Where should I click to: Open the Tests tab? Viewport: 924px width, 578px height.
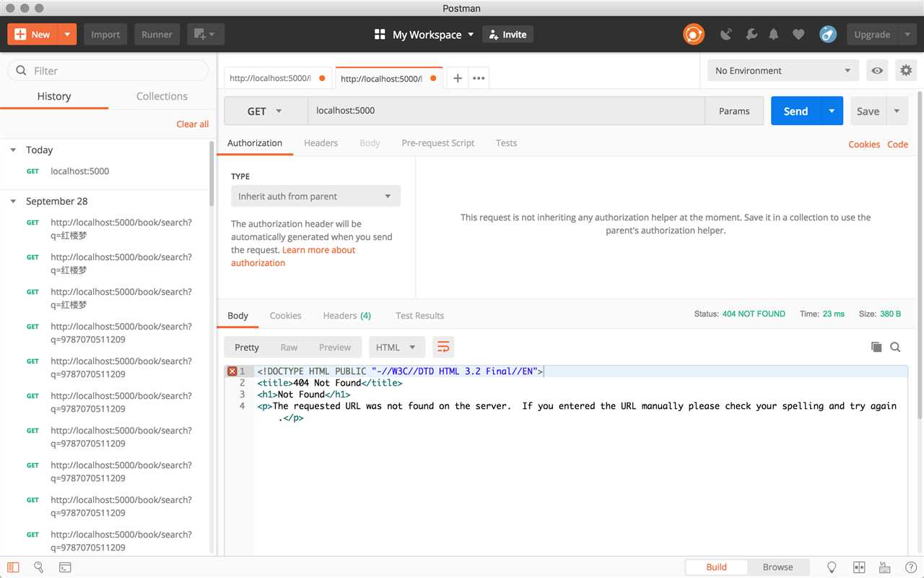[x=506, y=143]
